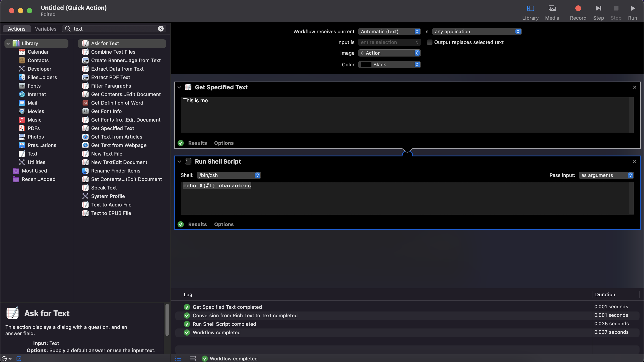Switch to the Actions tab

coord(17,29)
